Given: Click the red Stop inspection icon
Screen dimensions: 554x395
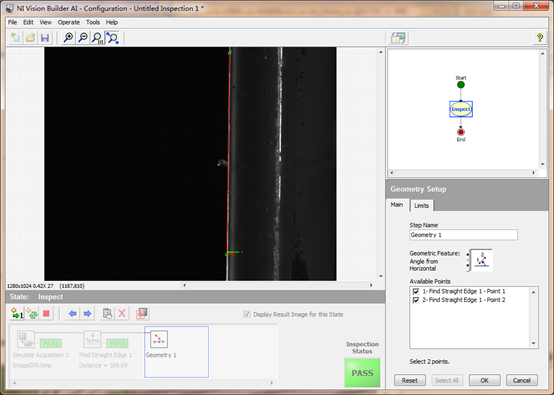Looking at the screenshot, I should (x=46, y=313).
